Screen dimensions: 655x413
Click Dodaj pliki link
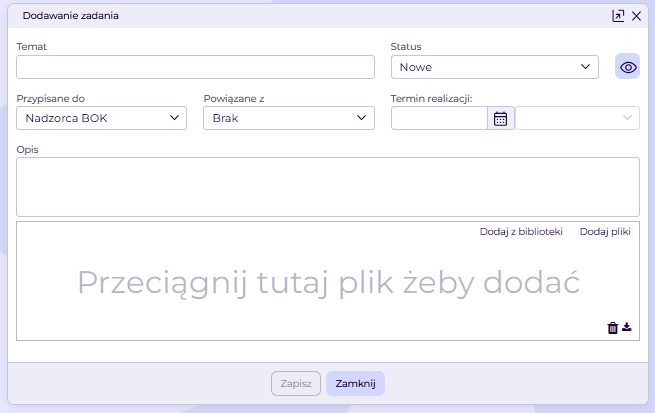point(605,232)
